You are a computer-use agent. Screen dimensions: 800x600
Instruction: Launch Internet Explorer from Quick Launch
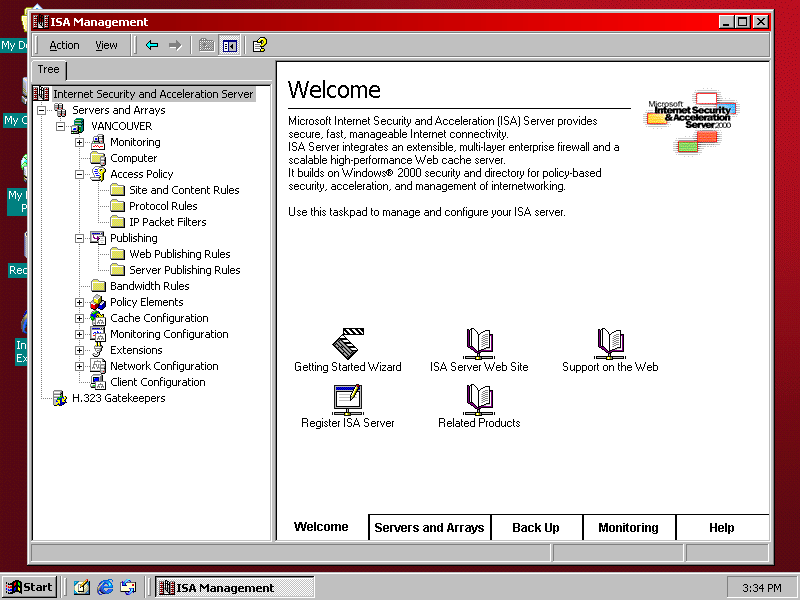(x=105, y=587)
